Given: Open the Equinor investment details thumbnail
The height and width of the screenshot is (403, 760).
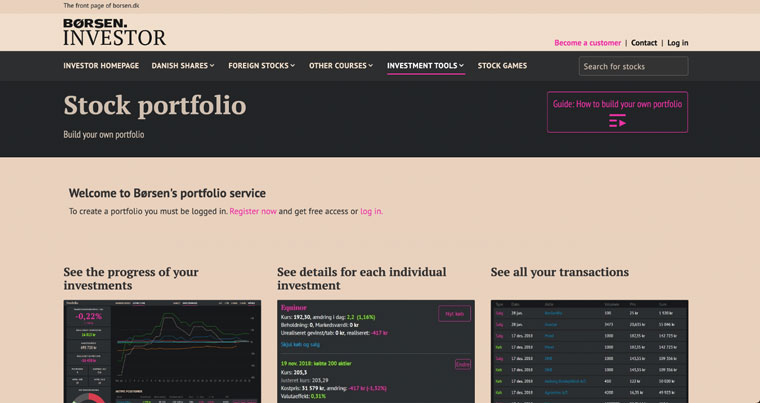Looking at the screenshot, I should point(376,351).
